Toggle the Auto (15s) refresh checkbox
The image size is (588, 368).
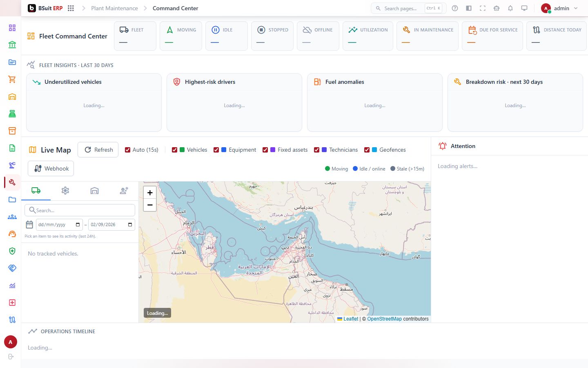pyautogui.click(x=128, y=150)
